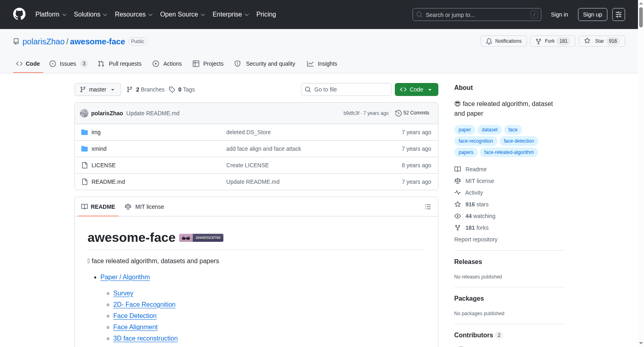Open the global navigation settings icon button
The width and height of the screenshot is (644, 347).
[619, 15]
